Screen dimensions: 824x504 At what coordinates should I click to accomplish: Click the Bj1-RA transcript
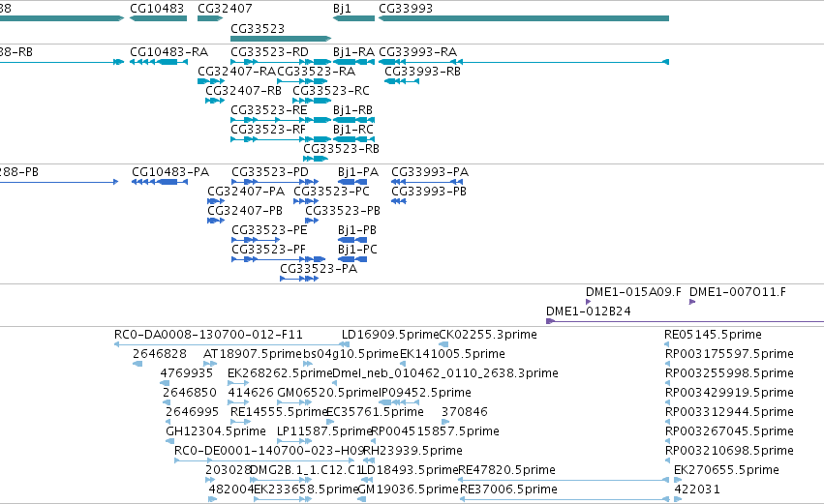(353, 62)
